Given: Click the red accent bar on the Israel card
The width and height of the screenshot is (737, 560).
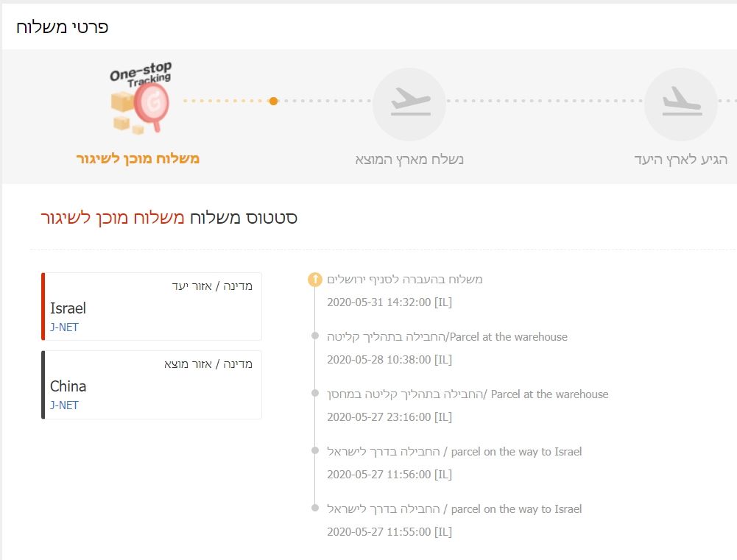Looking at the screenshot, I should point(43,307).
